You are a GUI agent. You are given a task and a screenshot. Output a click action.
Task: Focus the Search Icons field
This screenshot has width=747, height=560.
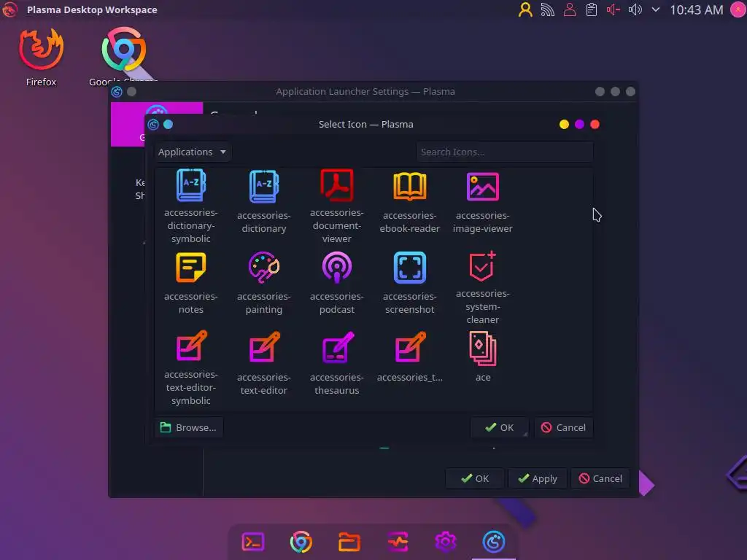pos(504,152)
